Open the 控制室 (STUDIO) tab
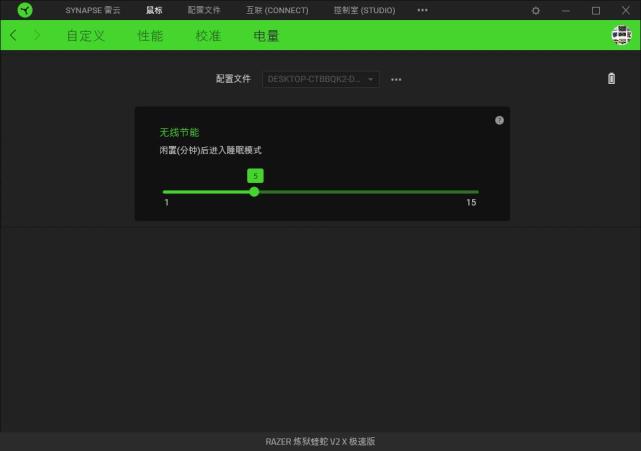This screenshot has height=451, width=641. 364,10
